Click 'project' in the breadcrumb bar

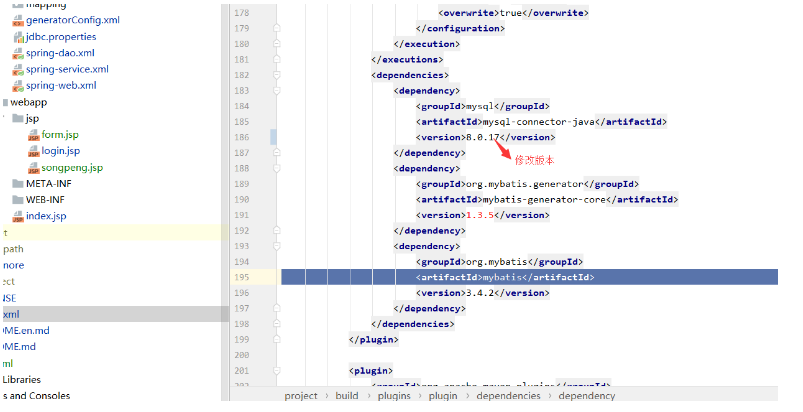pyautogui.click(x=301, y=396)
